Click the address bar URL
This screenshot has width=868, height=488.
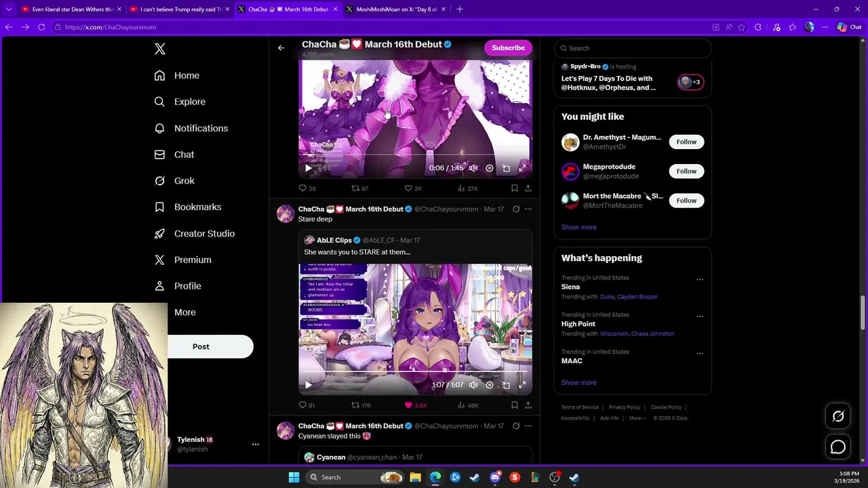click(111, 27)
